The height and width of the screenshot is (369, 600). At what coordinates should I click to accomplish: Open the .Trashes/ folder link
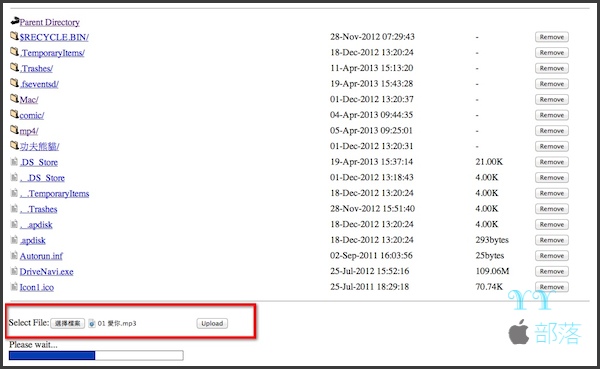36,69
